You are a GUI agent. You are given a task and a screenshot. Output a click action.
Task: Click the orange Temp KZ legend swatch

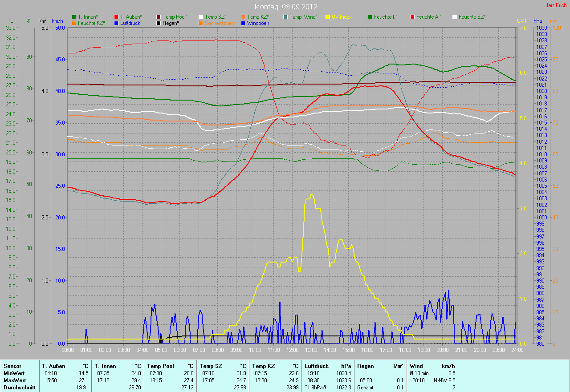[x=243, y=17]
